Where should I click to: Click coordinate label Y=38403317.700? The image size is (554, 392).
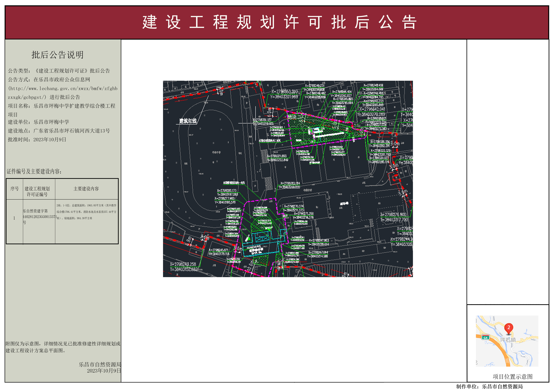click(x=394, y=220)
